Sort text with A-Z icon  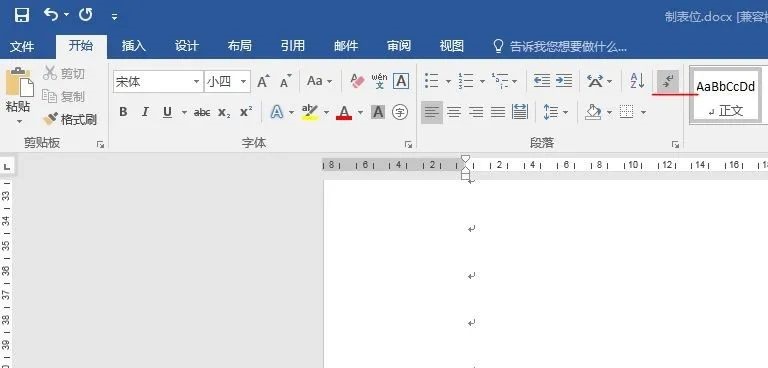click(x=637, y=81)
